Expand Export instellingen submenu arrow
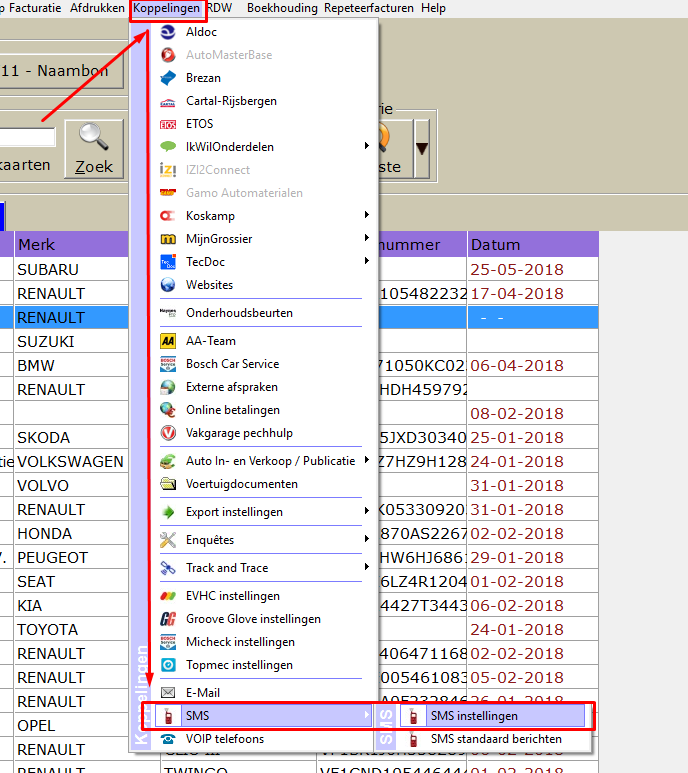Image resolution: width=688 pixels, height=773 pixels. pyautogui.click(x=367, y=511)
